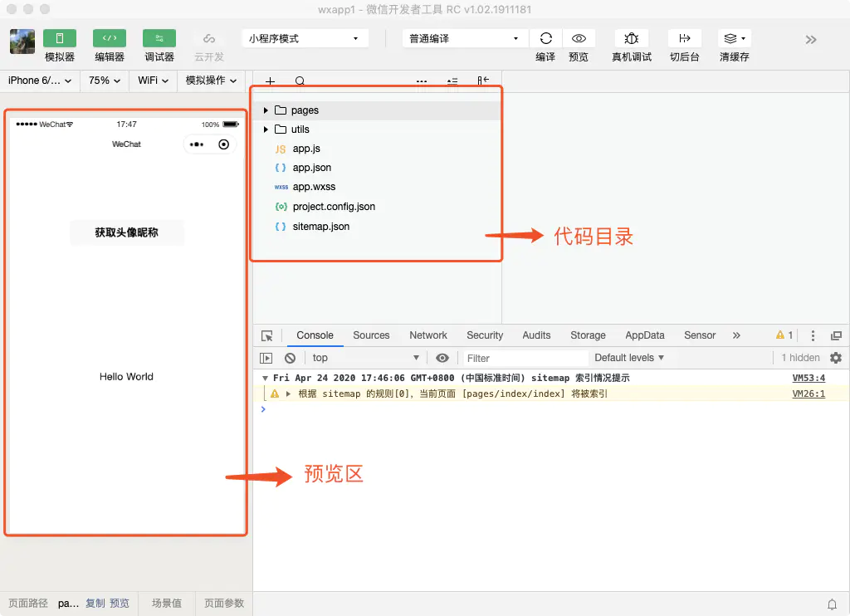
Task: Click Hello World text in simulator
Action: [126, 376]
